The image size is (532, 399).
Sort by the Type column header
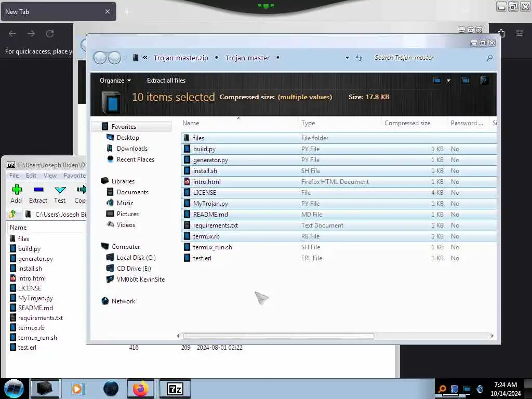coord(340,123)
